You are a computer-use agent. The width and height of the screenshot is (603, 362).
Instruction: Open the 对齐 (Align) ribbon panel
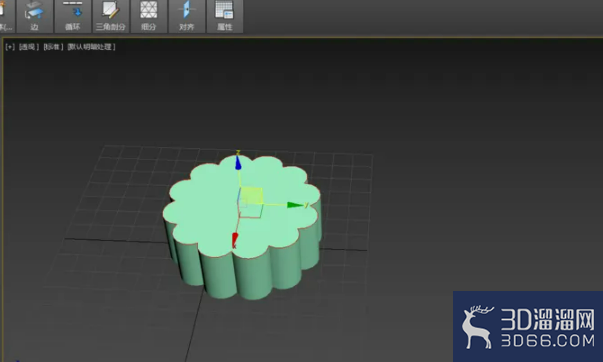tap(187, 16)
